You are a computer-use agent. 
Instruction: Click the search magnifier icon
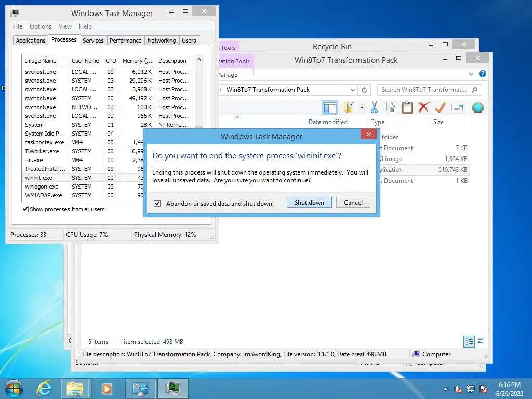coord(475,90)
